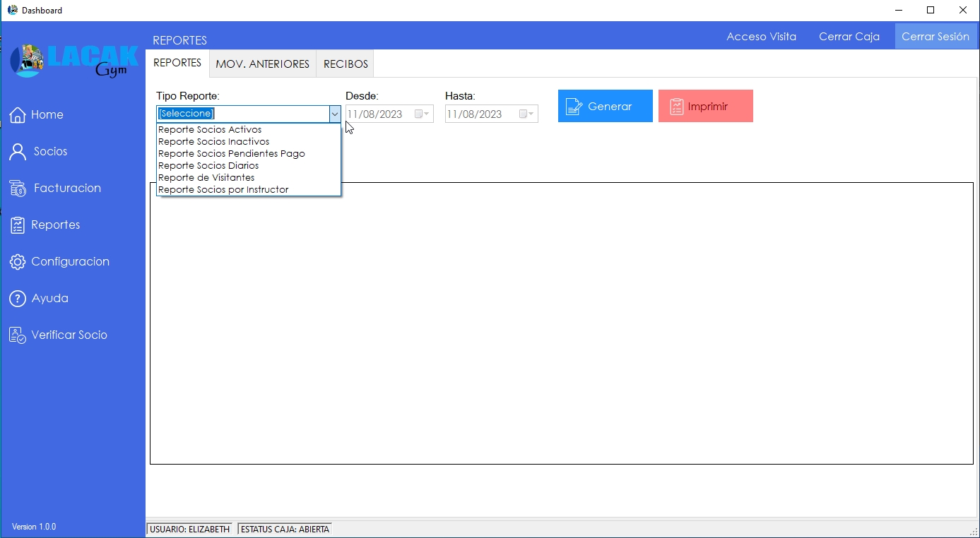The width and height of the screenshot is (980, 538).
Task: Click the Reportes checklist icon in sidebar
Action: click(18, 225)
